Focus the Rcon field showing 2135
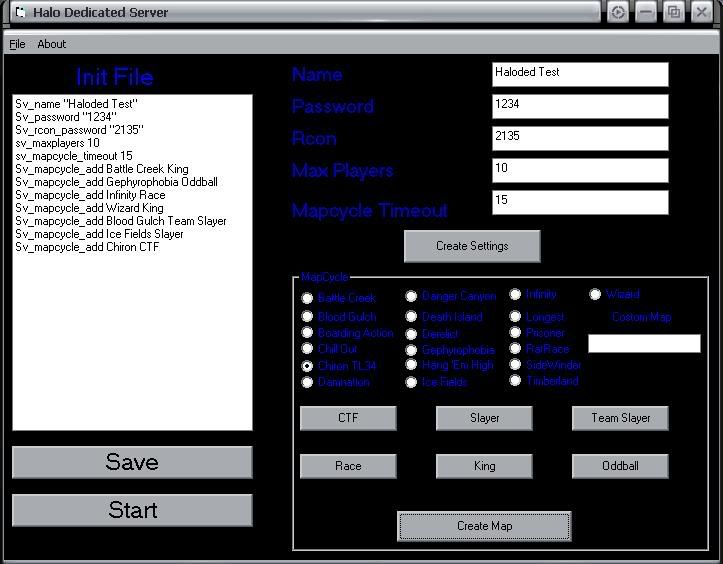Image resolution: width=723 pixels, height=564 pixels. click(x=580, y=138)
